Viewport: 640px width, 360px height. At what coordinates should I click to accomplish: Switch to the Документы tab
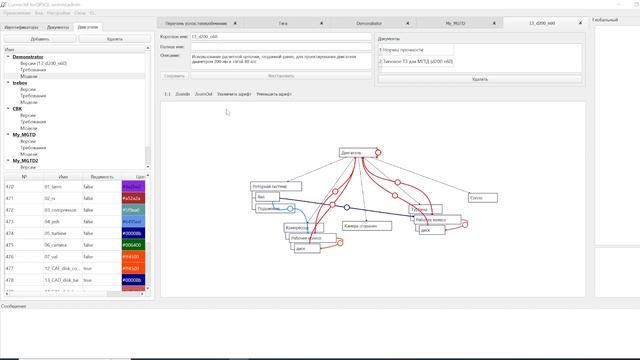click(x=58, y=27)
